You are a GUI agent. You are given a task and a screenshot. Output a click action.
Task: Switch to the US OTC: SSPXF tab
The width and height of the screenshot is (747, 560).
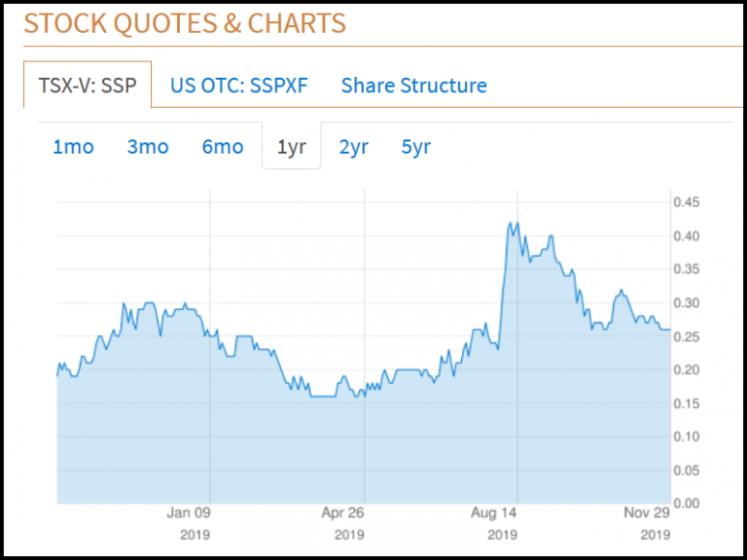[x=238, y=86]
